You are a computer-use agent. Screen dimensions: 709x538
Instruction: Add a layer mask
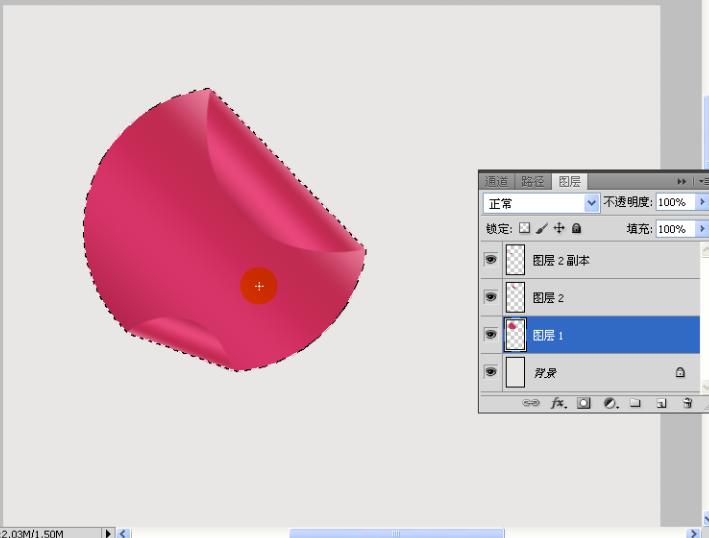click(583, 403)
